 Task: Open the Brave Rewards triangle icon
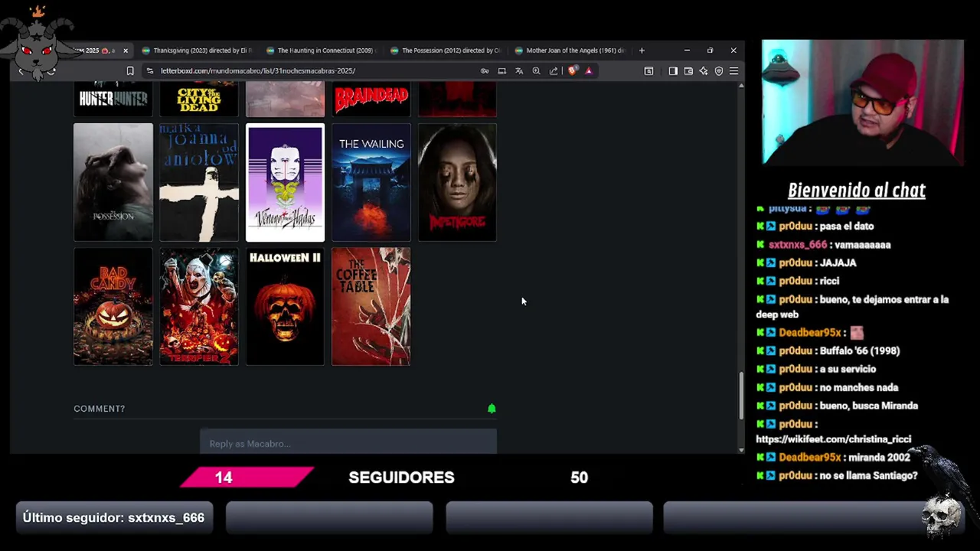[x=589, y=71]
